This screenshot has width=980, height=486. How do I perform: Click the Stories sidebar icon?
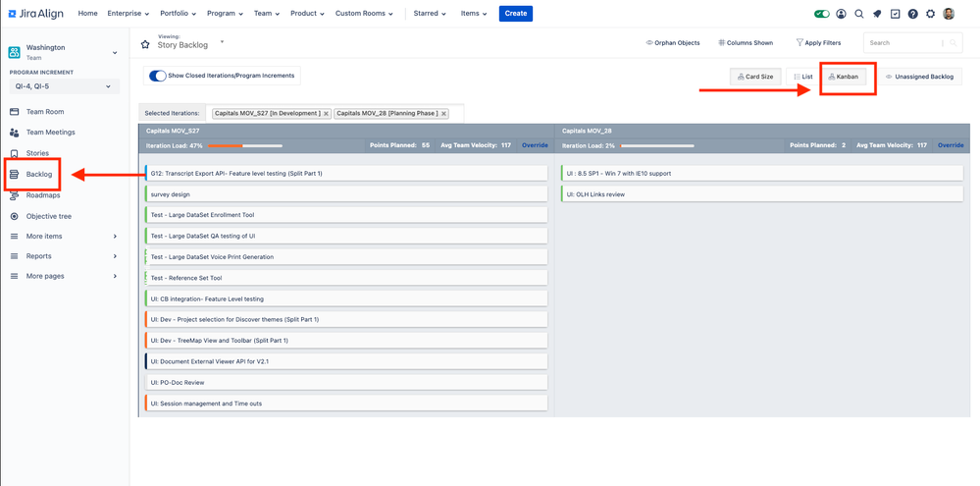pos(14,153)
